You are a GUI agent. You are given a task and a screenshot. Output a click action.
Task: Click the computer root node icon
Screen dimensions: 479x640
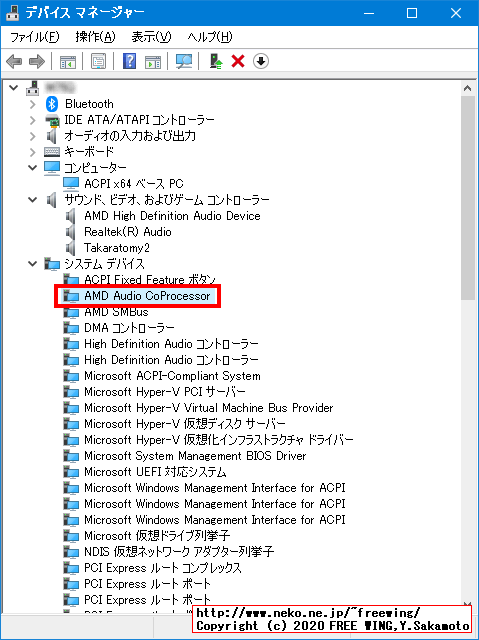(x=33, y=88)
